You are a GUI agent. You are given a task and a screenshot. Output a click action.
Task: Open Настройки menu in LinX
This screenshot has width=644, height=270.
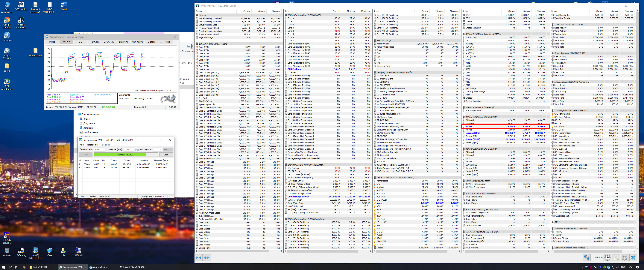(92, 145)
